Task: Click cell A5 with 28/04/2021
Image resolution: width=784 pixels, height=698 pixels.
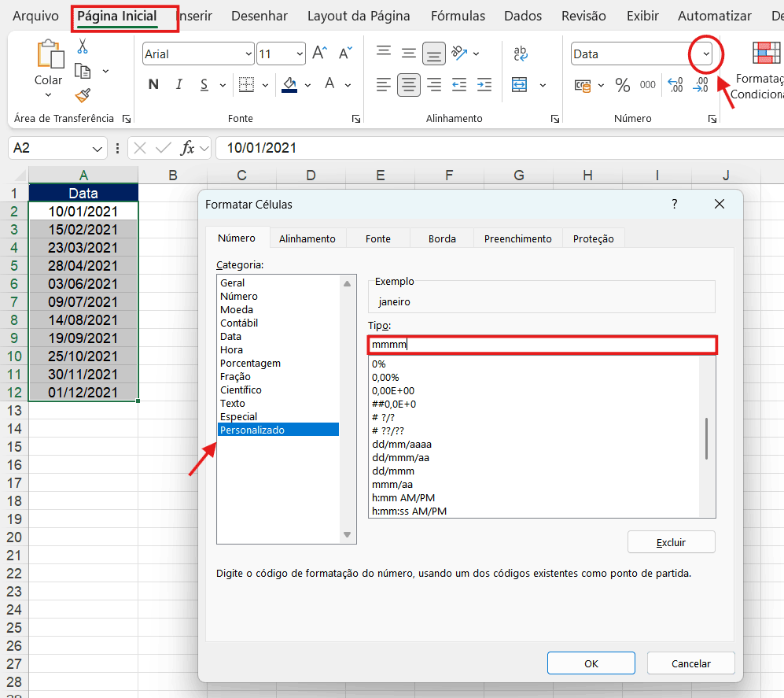Action: [x=83, y=266]
